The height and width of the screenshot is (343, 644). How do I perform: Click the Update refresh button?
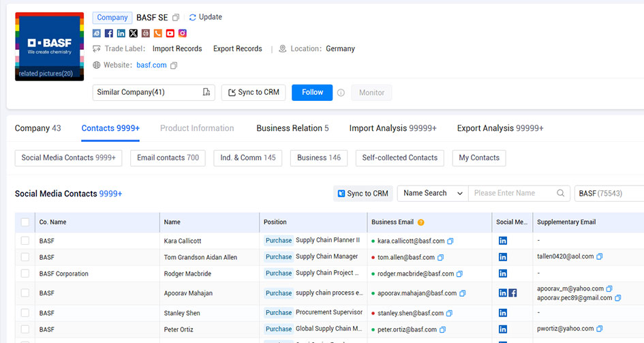205,17
